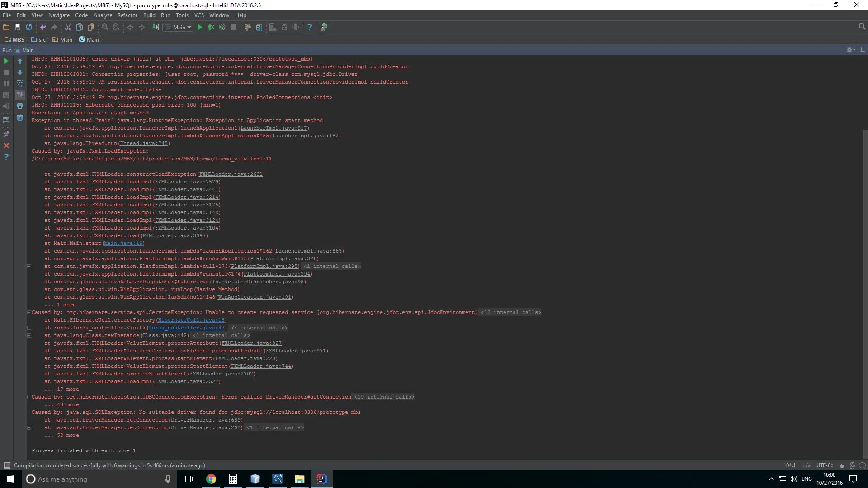
Task: Click the Cut scissors toolbar icon
Action: [x=68, y=28]
